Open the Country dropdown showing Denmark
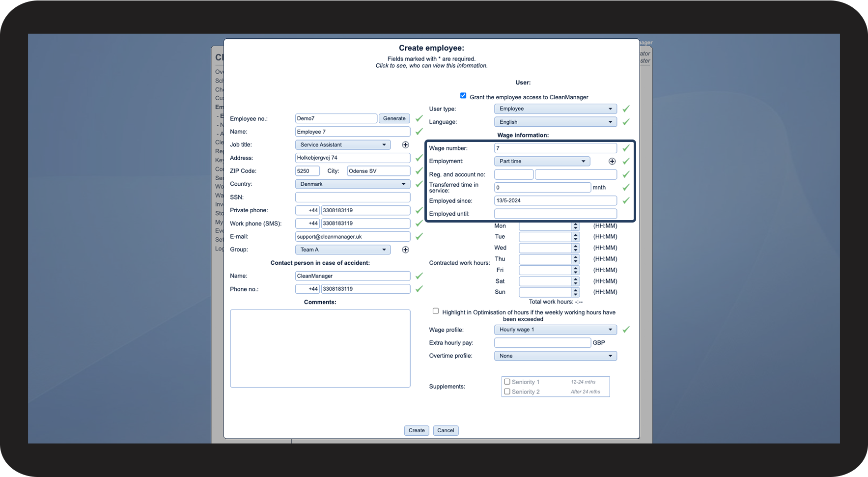The height and width of the screenshot is (477, 868). tap(353, 184)
